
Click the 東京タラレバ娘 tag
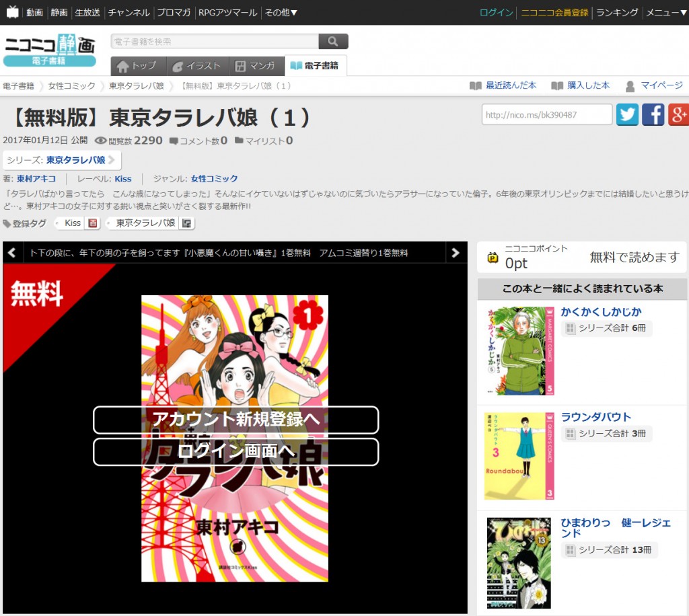tap(145, 223)
